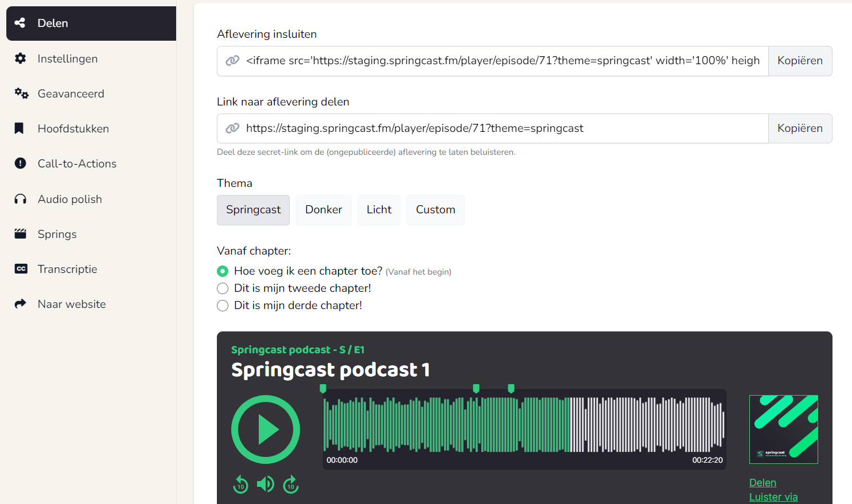Screen dimensions: 852x504
Task: Click the bookmark icon beside Hoofdstukken
Action: pyautogui.click(x=19, y=128)
